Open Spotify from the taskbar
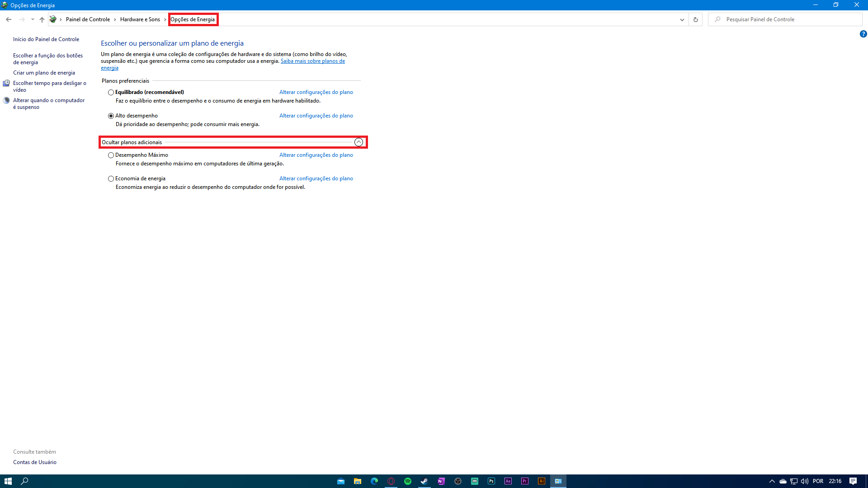 coord(408,481)
